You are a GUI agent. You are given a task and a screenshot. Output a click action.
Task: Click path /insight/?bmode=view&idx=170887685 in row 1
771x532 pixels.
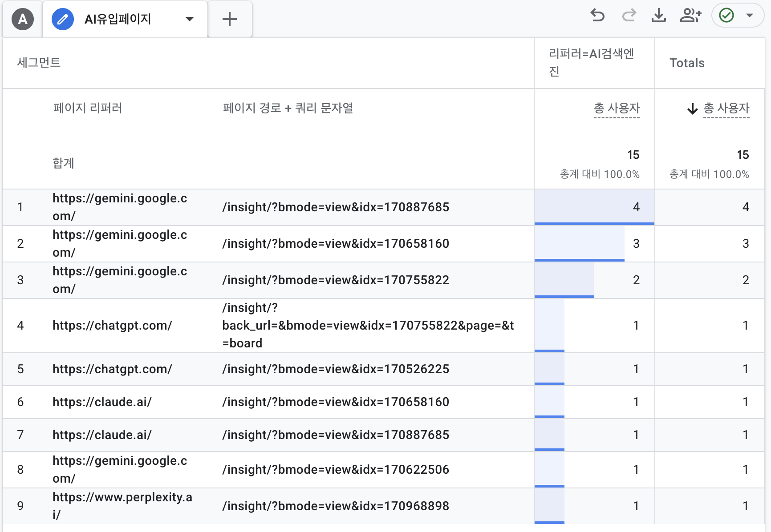(336, 207)
